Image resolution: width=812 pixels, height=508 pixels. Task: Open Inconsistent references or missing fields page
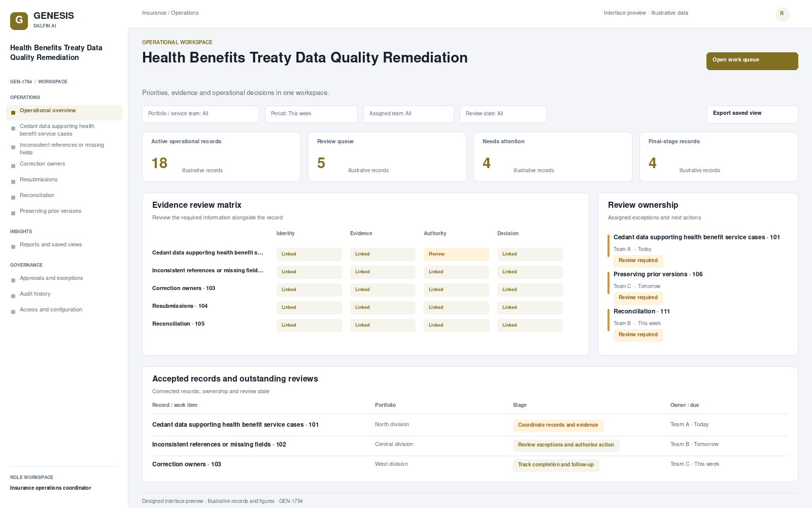click(x=64, y=149)
